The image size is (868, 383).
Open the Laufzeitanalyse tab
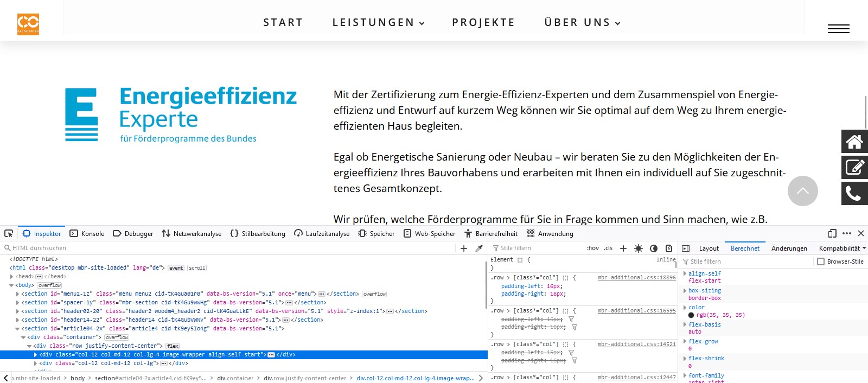pos(322,233)
